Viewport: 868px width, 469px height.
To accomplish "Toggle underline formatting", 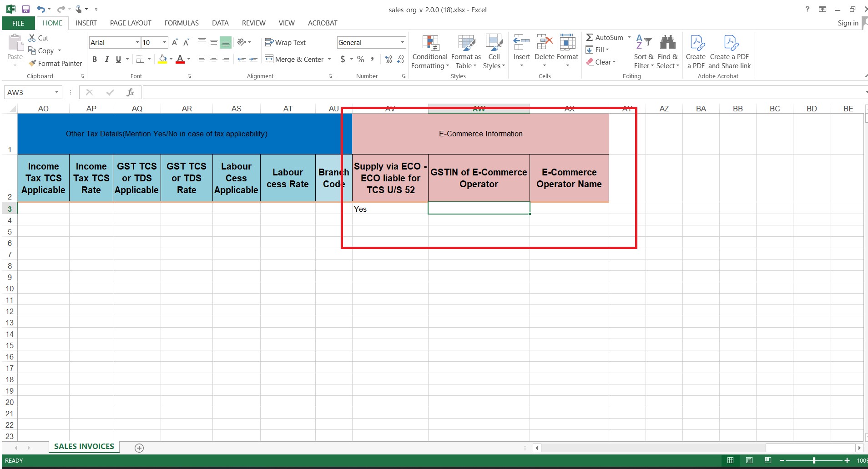I will coord(118,59).
